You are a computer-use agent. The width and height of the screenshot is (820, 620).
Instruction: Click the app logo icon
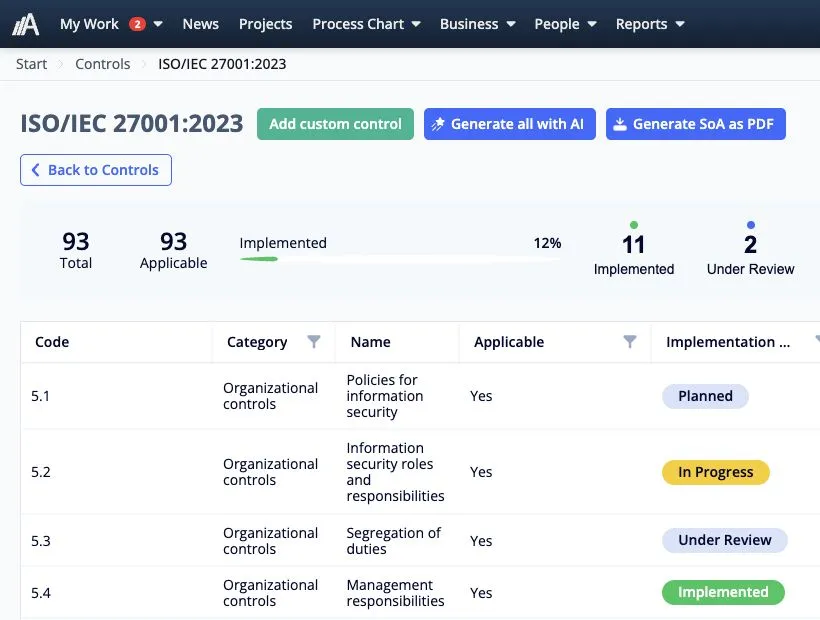[26, 24]
